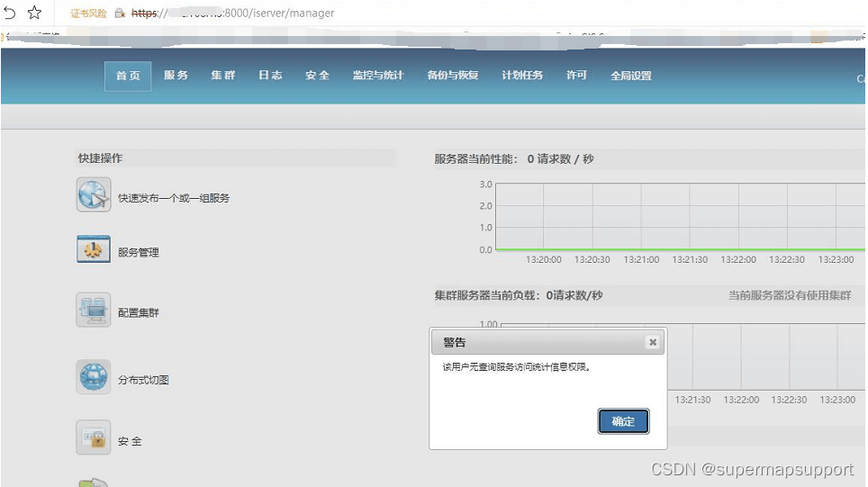Go to the 日志 menu
868x487 pixels.
(x=270, y=76)
